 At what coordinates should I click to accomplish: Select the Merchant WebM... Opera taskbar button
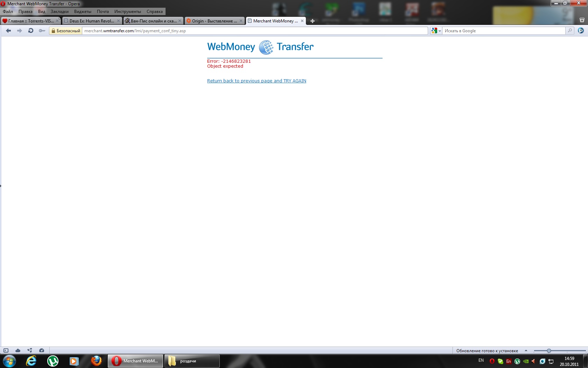click(136, 361)
